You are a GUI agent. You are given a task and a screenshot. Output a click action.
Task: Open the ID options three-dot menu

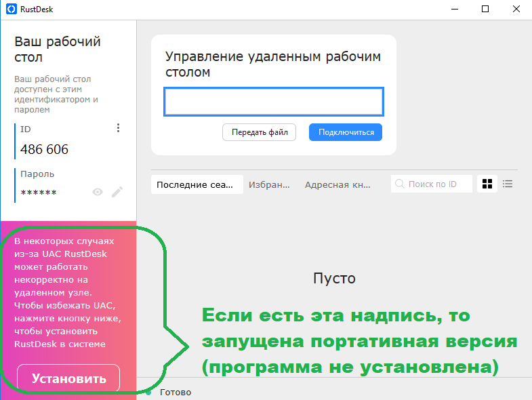coord(118,128)
